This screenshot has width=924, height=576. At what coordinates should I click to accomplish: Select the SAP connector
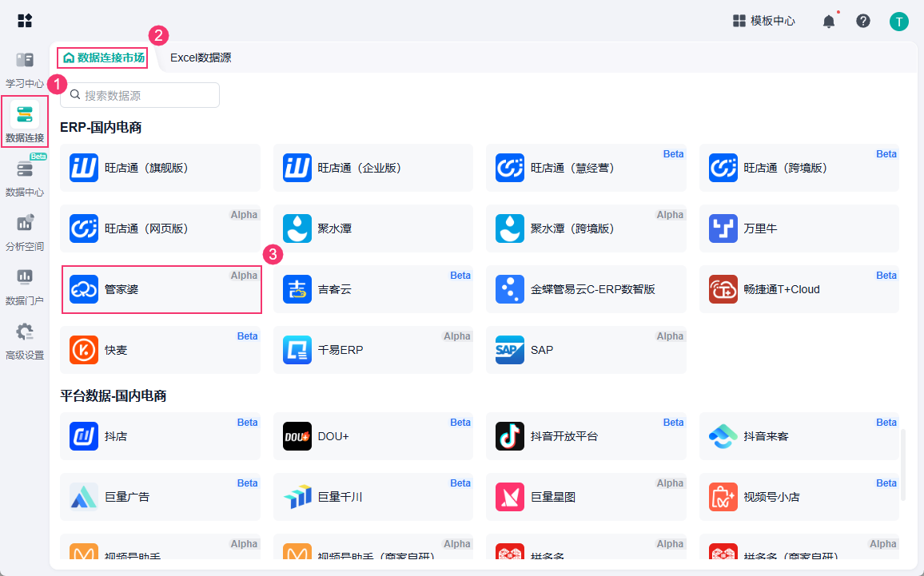click(x=587, y=350)
